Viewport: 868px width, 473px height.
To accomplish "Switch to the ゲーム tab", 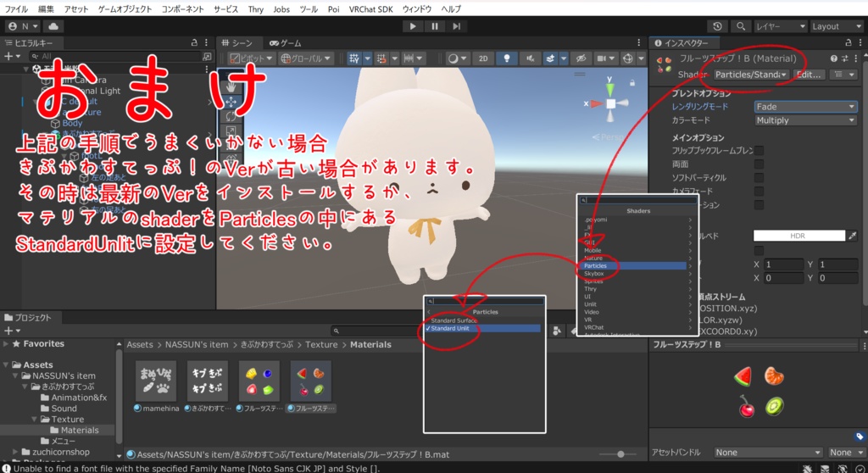I will (x=286, y=42).
